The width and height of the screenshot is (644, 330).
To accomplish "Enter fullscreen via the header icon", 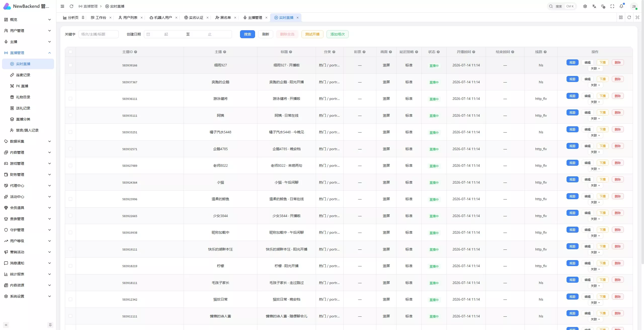I will pos(612,6).
